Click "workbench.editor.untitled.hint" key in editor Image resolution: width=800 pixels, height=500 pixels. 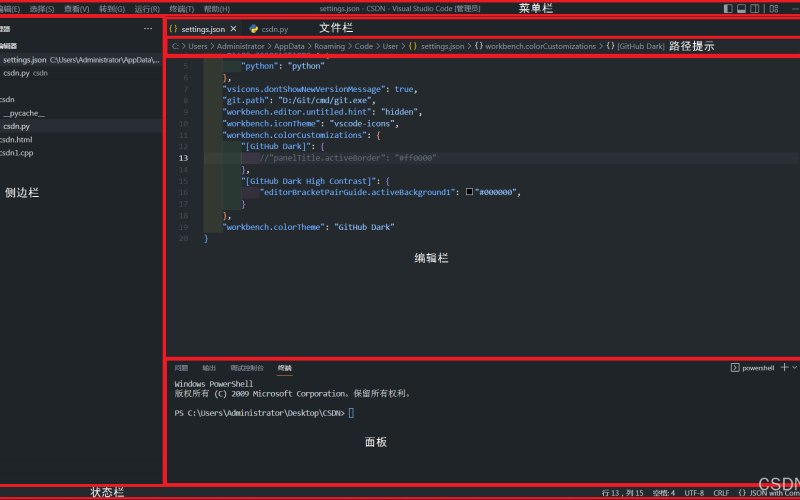click(x=296, y=112)
